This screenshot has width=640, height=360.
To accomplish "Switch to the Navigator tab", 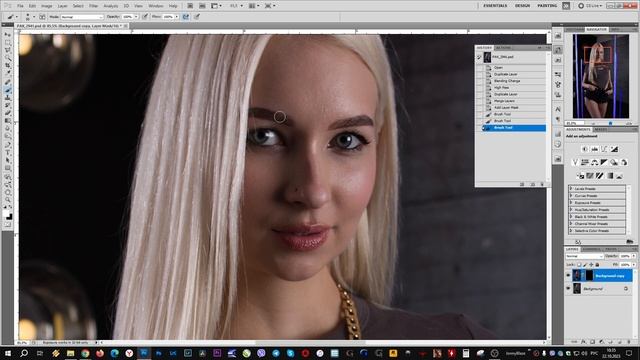I will click(x=596, y=29).
